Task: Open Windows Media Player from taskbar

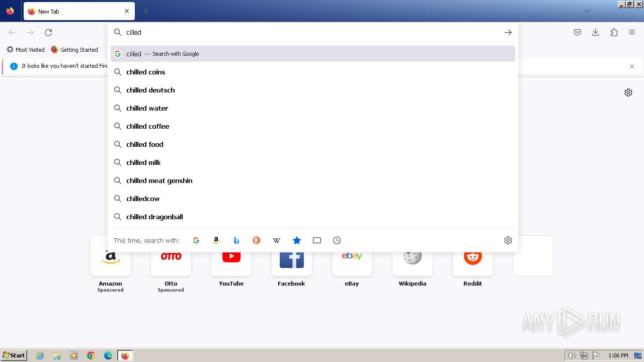Action: 74,355
